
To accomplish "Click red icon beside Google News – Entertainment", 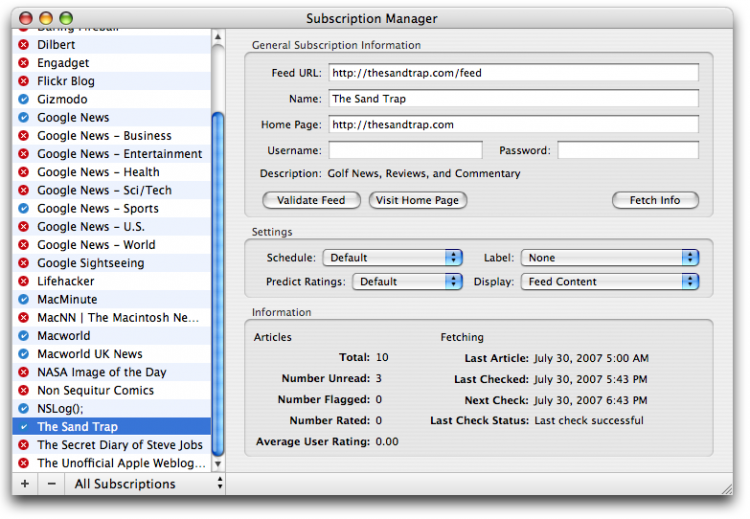I will pyautogui.click(x=23, y=154).
